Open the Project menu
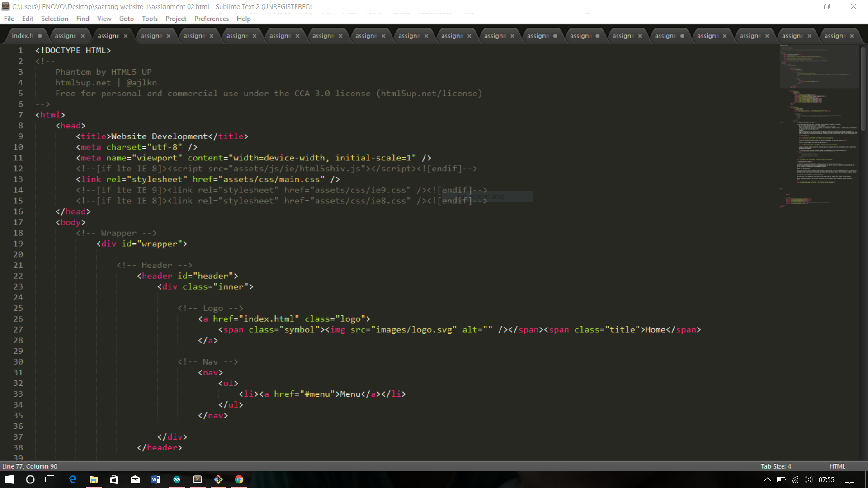This screenshot has height=488, width=868. click(176, 19)
